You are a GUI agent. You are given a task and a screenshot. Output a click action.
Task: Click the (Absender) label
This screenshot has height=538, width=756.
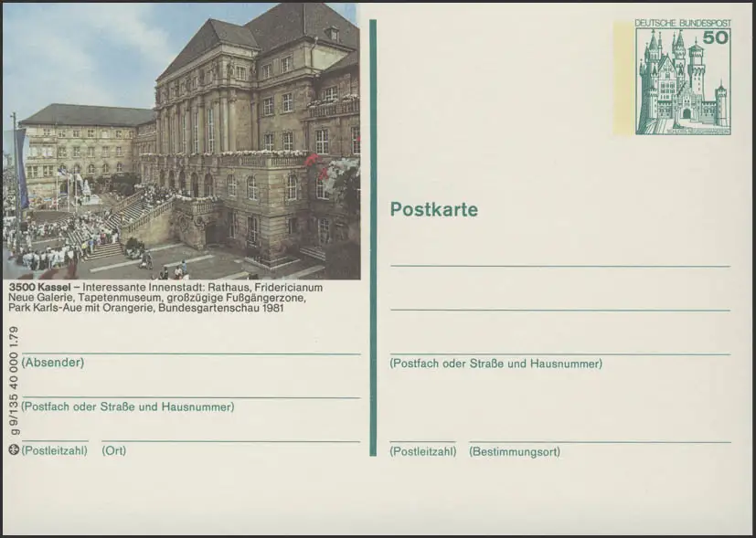pos(53,363)
